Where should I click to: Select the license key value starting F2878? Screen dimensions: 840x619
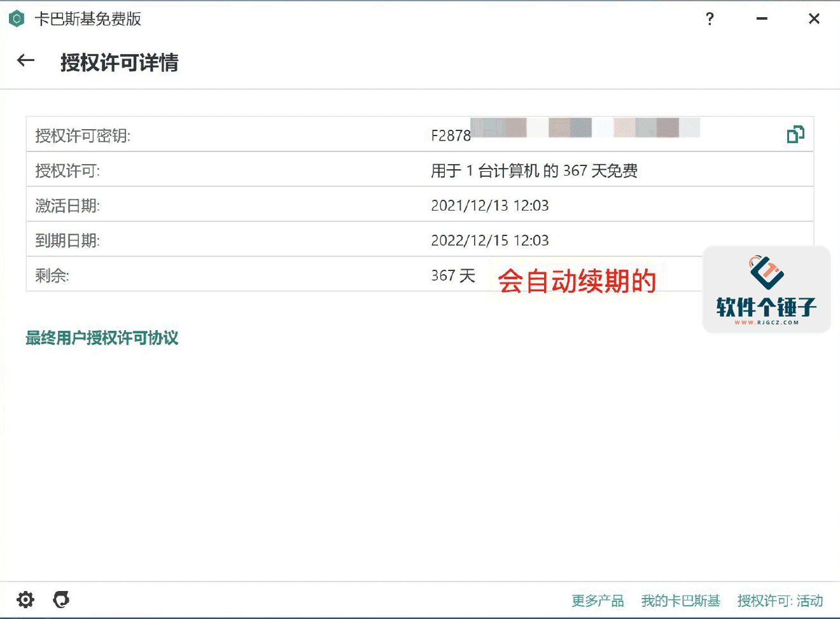coord(451,136)
